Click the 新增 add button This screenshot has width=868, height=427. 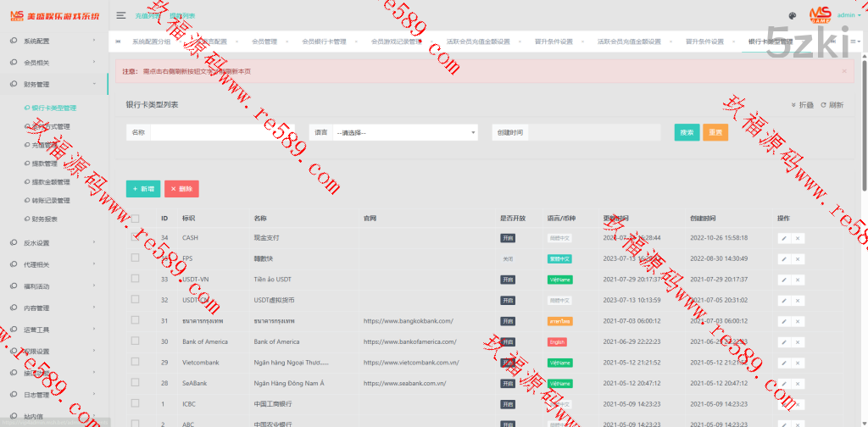(142, 189)
